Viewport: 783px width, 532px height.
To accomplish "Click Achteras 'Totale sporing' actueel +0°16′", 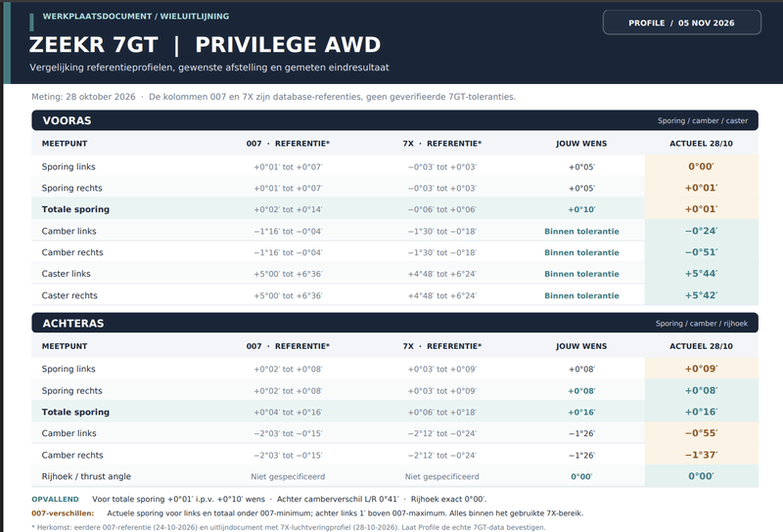I will (x=701, y=412).
